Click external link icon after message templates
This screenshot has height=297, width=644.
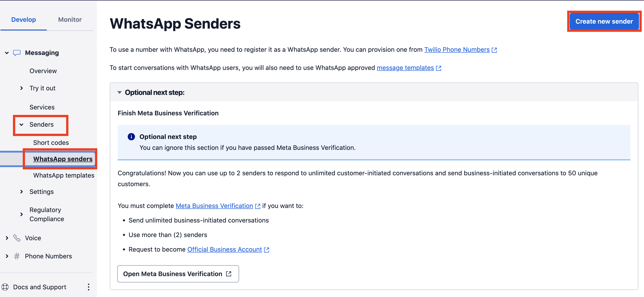pos(439,68)
